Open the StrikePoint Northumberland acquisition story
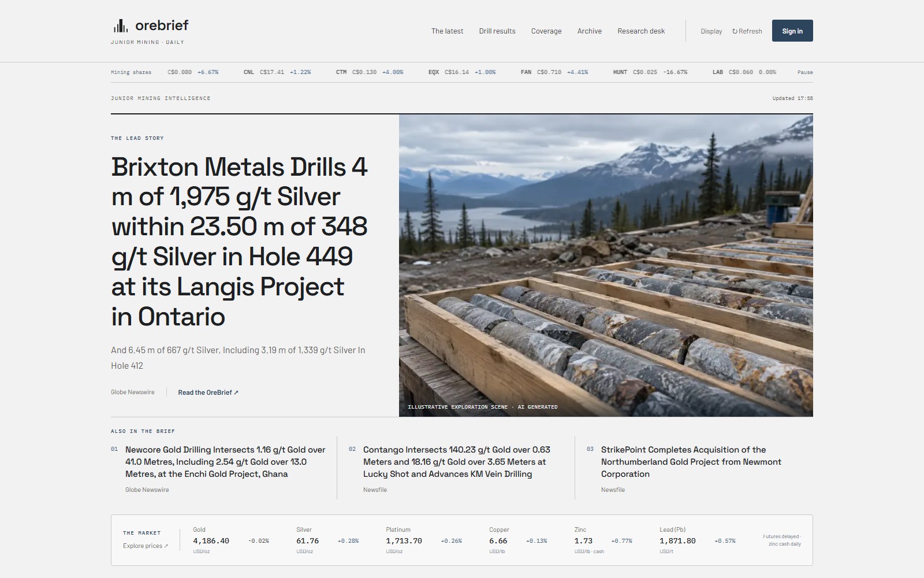The width and height of the screenshot is (924, 578). tap(691, 462)
